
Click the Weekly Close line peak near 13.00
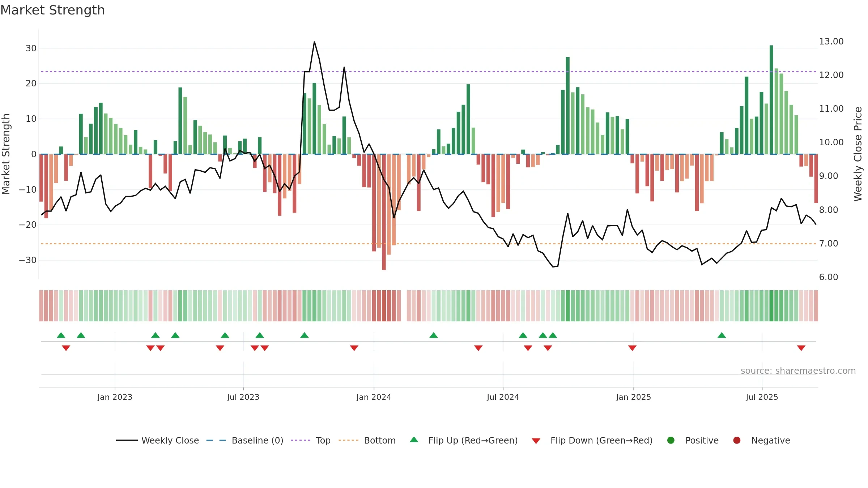[314, 42]
